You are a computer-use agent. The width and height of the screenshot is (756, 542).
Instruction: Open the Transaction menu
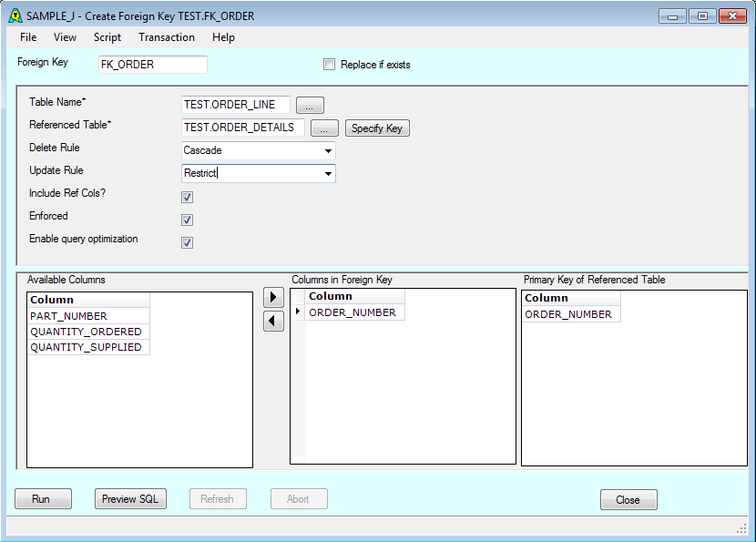(x=167, y=37)
